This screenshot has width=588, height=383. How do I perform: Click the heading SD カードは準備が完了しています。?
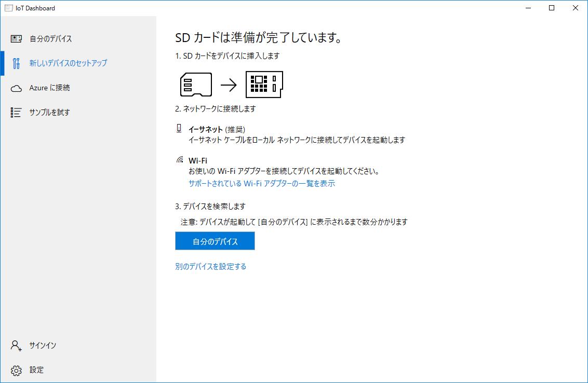[259, 37]
